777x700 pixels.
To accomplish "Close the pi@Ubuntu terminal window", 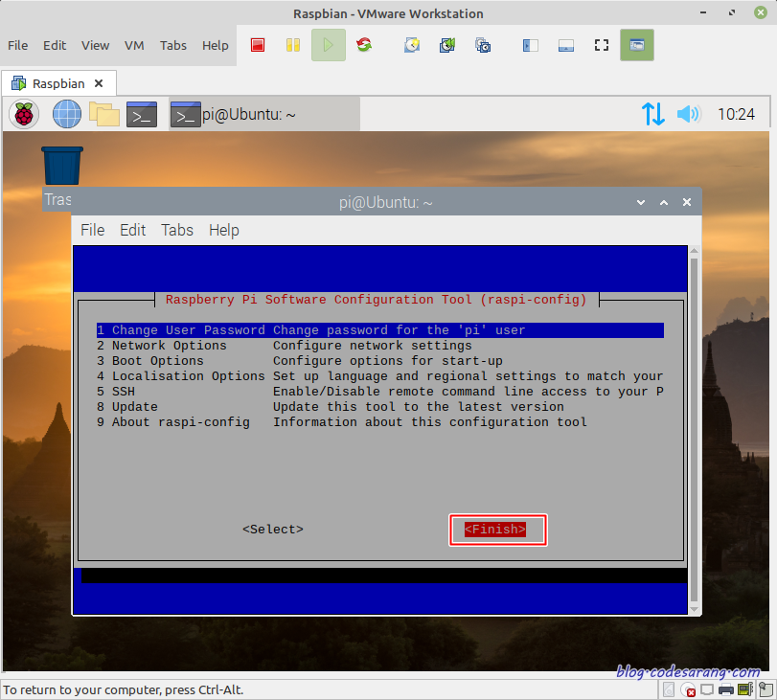I will pyautogui.click(x=687, y=202).
